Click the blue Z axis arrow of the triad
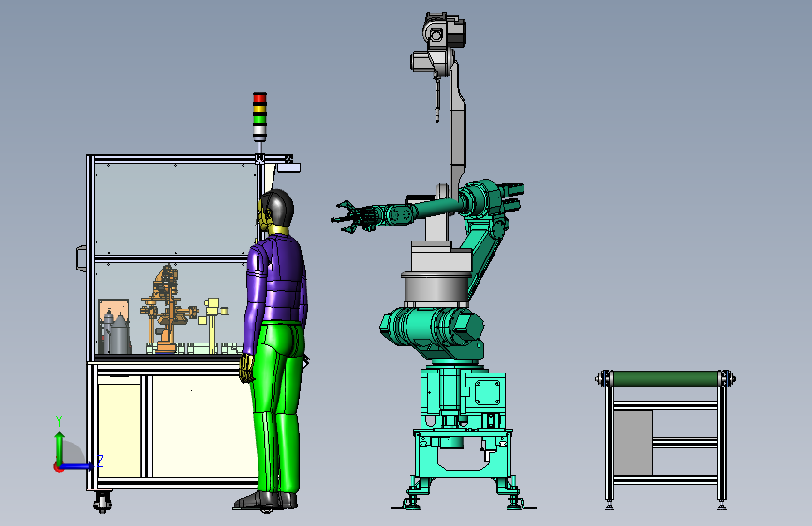The width and height of the screenshot is (812, 526). pyautogui.click(x=80, y=466)
